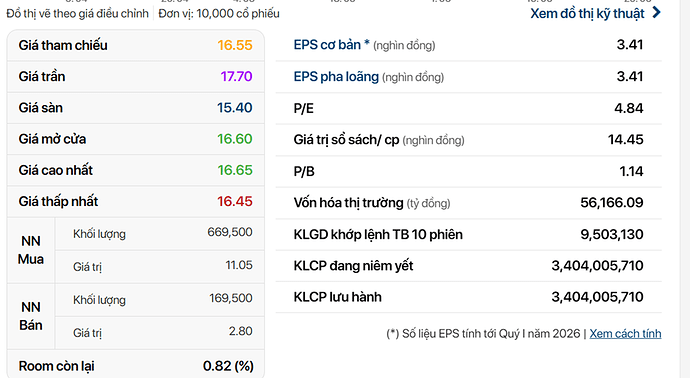Click the Giá sàn value 15.40

235,107
